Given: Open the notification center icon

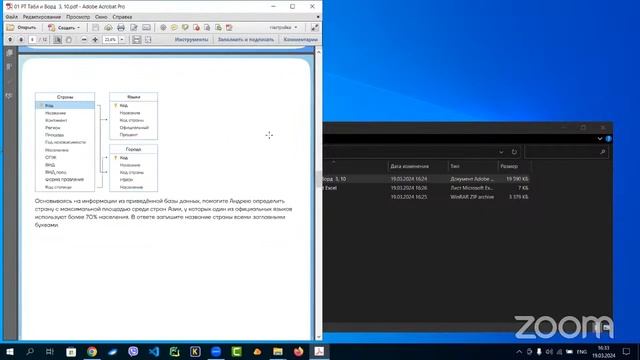Looking at the screenshot, I should pyautogui.click(x=627, y=351).
